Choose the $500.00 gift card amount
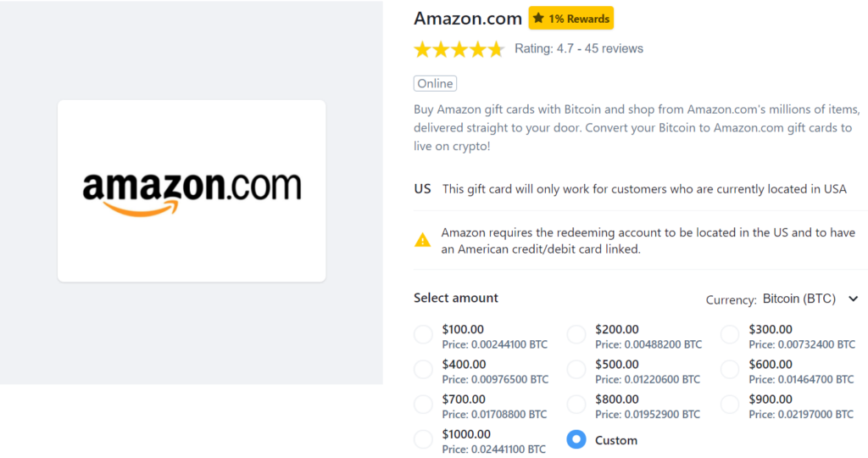This screenshot has width=868, height=458. [x=576, y=370]
